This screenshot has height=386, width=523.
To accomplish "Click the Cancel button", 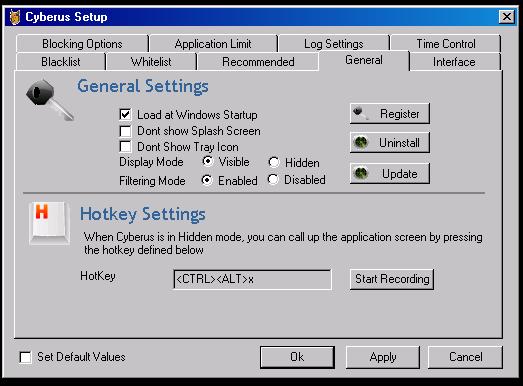I will point(465,357).
